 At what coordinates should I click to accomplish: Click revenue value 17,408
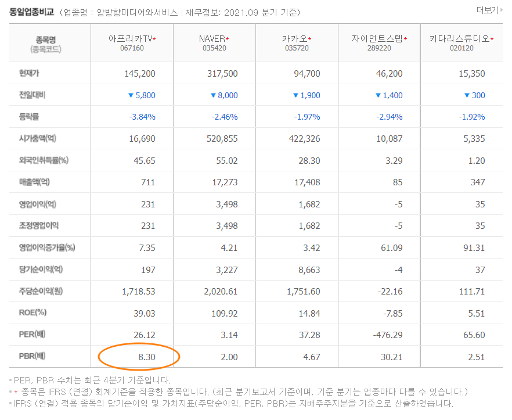(307, 182)
